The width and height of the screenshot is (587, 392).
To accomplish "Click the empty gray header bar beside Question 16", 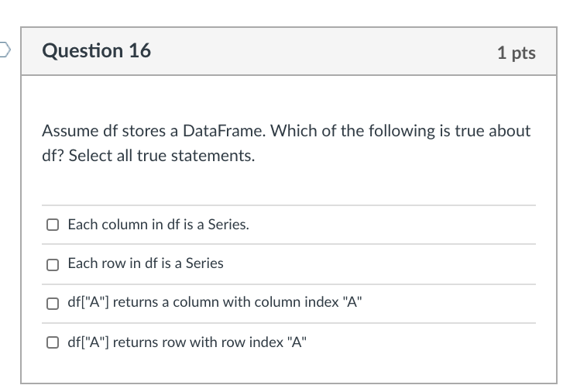I will tap(325, 51).
